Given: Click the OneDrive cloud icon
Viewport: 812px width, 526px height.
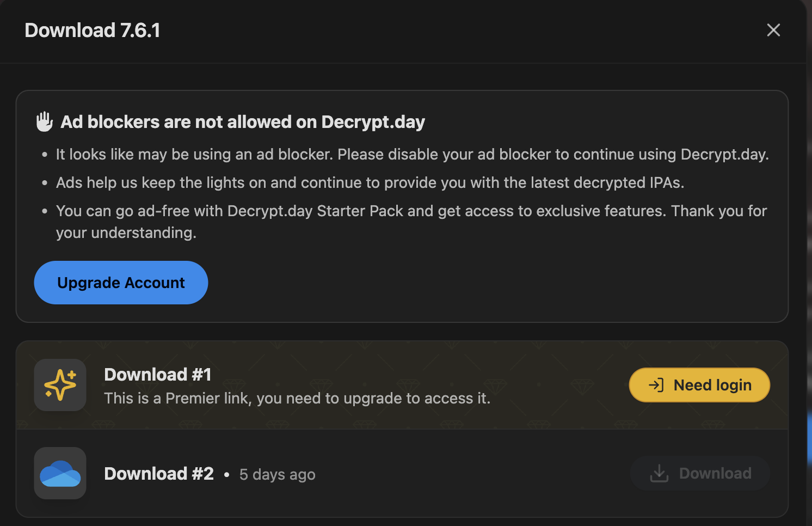Looking at the screenshot, I should pos(60,473).
